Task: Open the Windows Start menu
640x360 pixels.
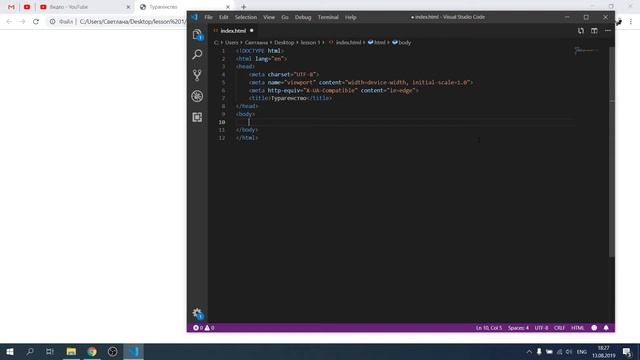Action: [10, 351]
